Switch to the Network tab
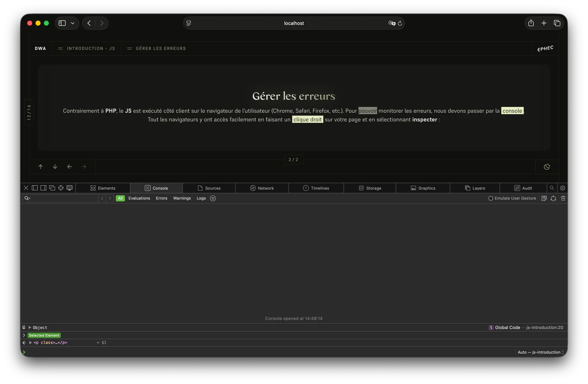588x384 pixels. pos(262,188)
